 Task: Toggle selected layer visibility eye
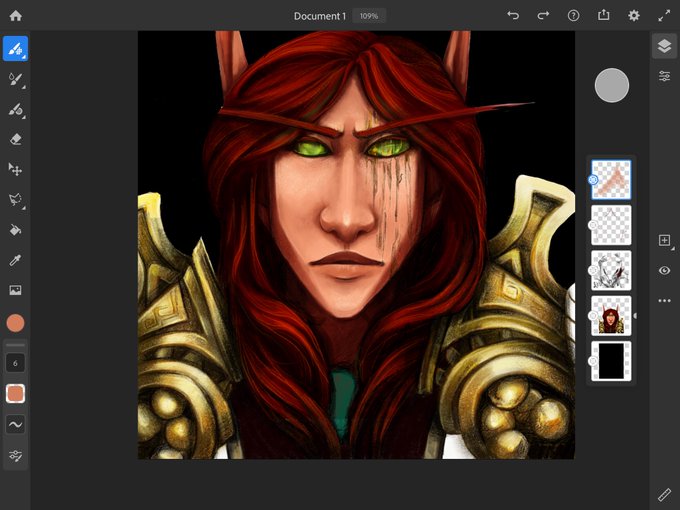664,271
